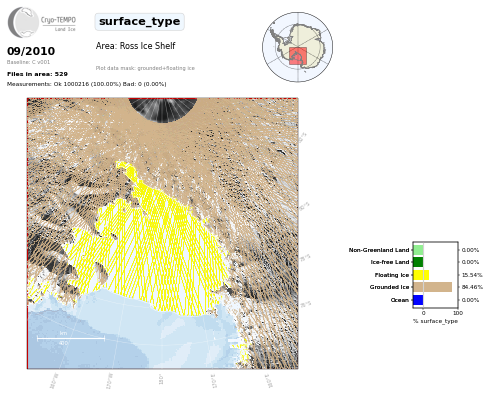
Task: Click the % surface_type axis label
Action: point(435,321)
